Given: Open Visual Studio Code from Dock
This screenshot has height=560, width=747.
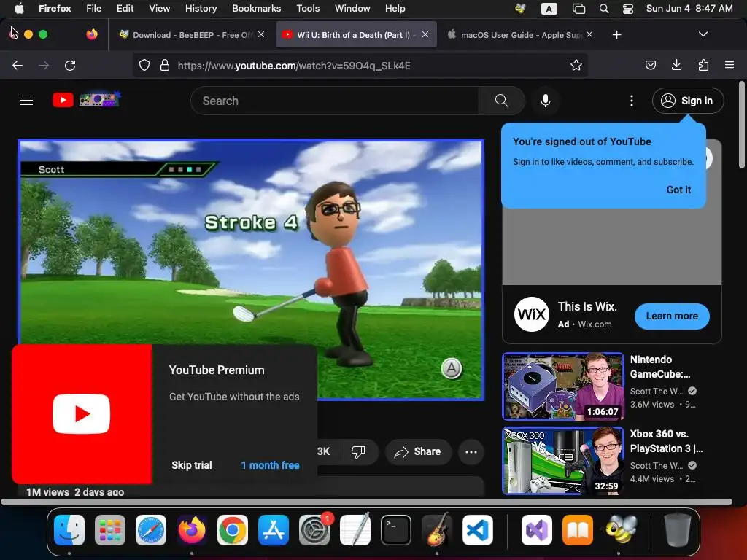Looking at the screenshot, I should (x=478, y=530).
